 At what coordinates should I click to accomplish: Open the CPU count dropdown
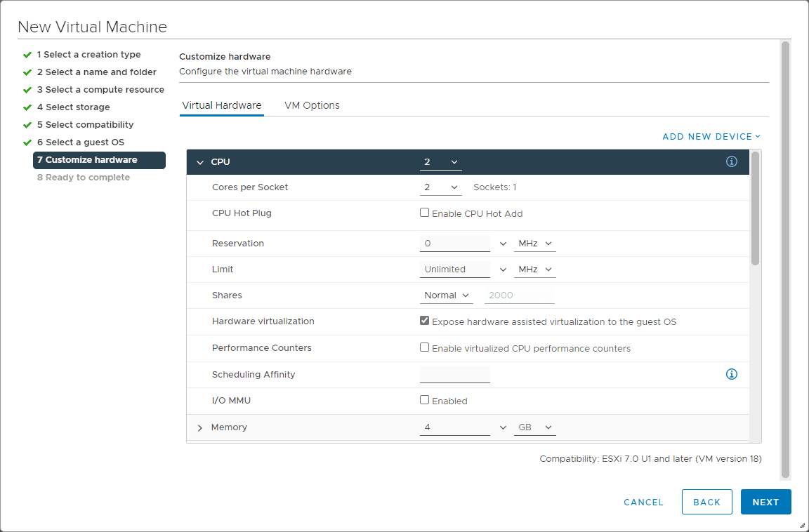click(x=440, y=161)
